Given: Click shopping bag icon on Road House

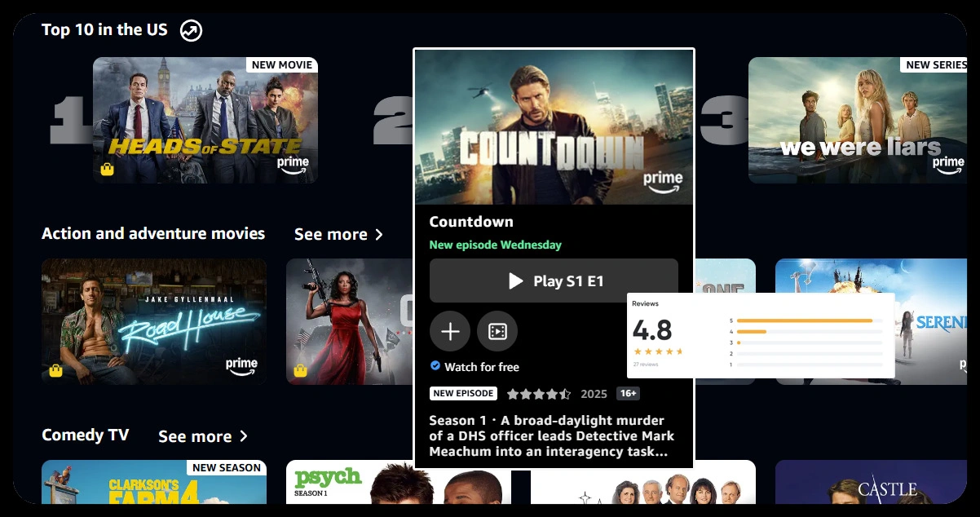Looking at the screenshot, I should pyautogui.click(x=55, y=370).
